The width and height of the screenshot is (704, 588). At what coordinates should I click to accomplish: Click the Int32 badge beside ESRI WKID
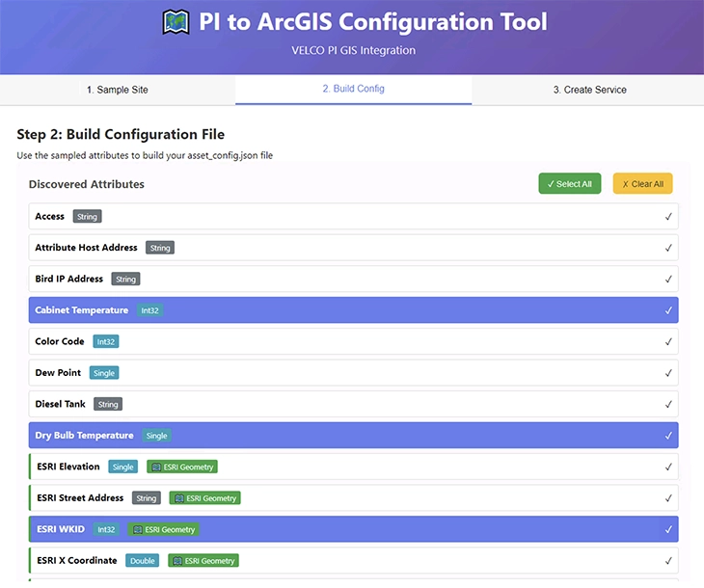[106, 529]
